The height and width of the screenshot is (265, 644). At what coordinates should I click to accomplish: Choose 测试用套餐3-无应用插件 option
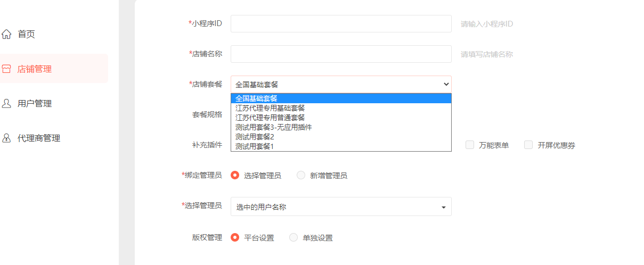(341, 127)
